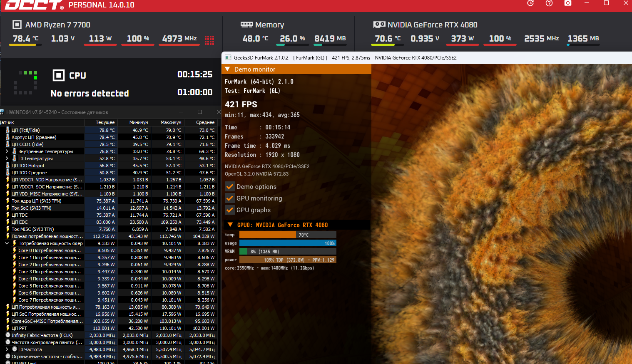The height and width of the screenshot is (364, 632).
Task: Collapse the Потребляемая мощность ядер group
Action: pyautogui.click(x=7, y=243)
